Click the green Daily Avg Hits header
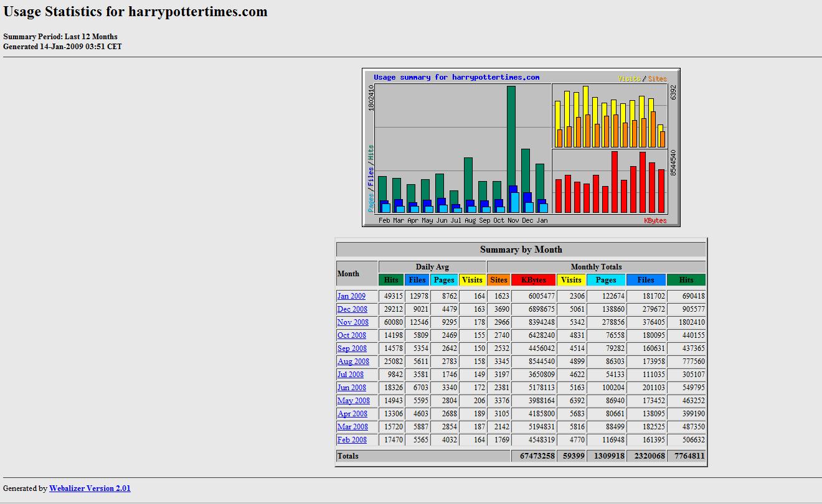This screenshot has height=504, width=822. [x=391, y=280]
